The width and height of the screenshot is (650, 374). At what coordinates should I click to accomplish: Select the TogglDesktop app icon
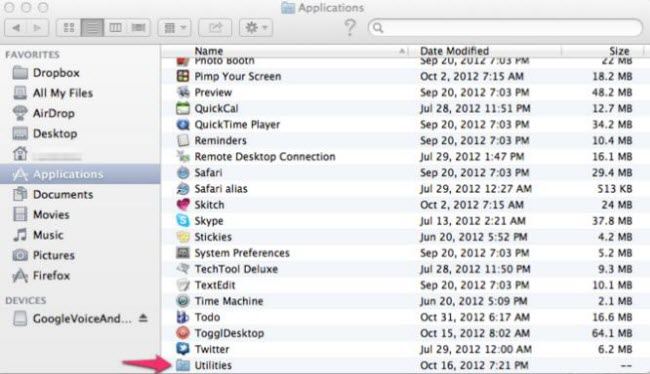183,333
